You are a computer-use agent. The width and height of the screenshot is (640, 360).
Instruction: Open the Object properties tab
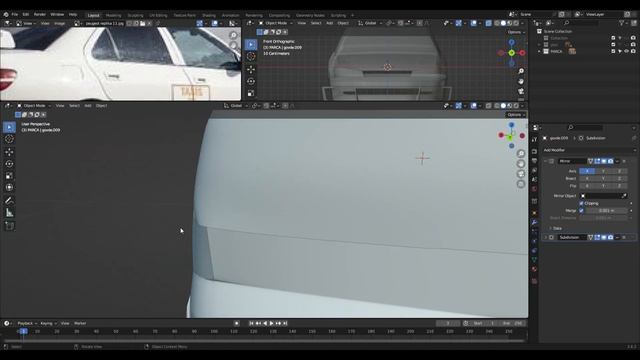pos(534,213)
